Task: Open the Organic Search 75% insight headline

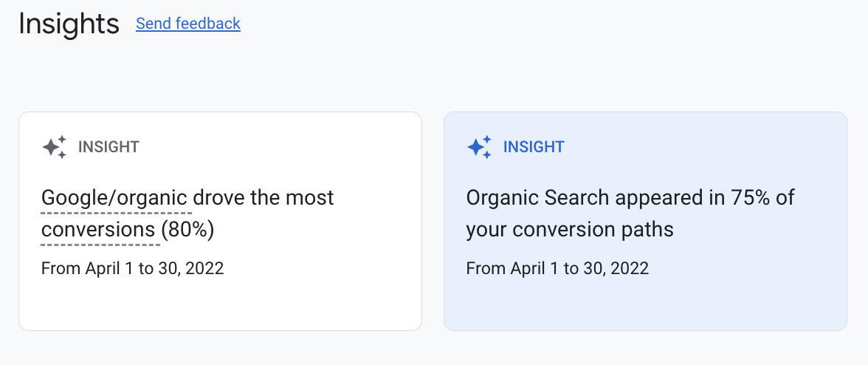Action: tap(630, 214)
